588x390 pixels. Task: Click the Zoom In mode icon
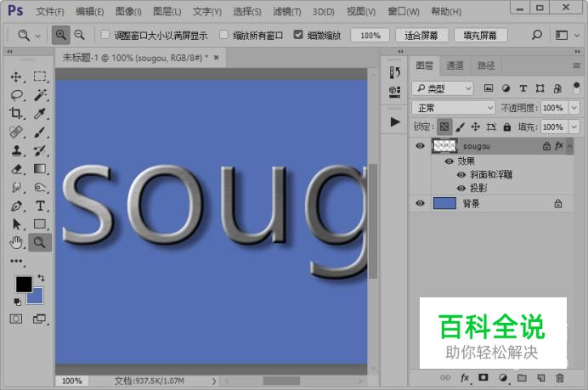click(60, 35)
